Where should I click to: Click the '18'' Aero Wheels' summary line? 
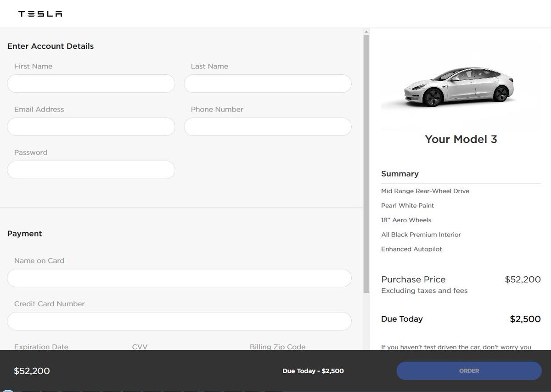406,220
